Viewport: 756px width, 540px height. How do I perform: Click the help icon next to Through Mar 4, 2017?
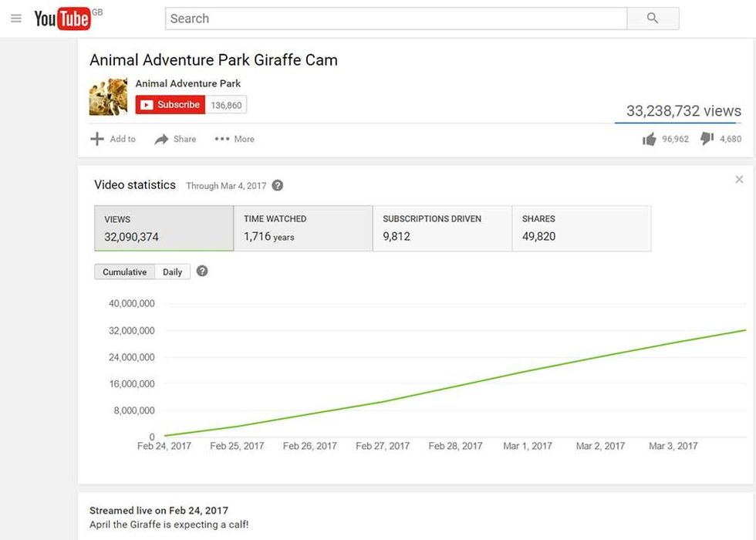click(278, 185)
